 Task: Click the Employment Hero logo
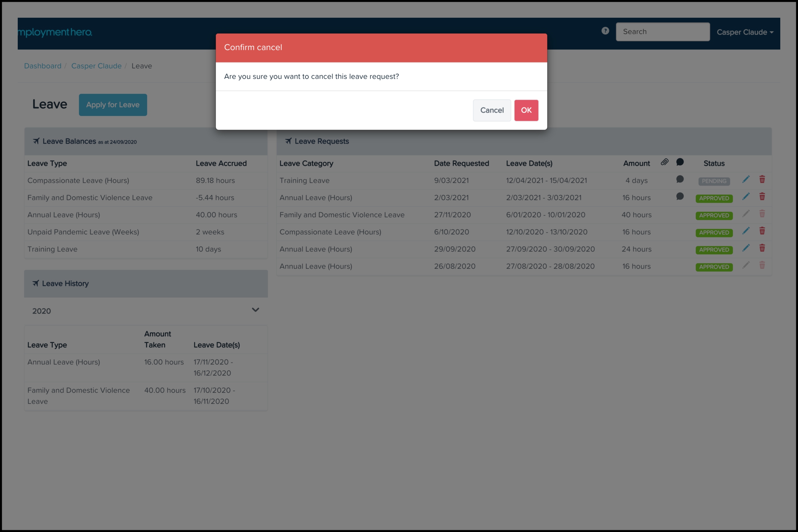pyautogui.click(x=55, y=32)
